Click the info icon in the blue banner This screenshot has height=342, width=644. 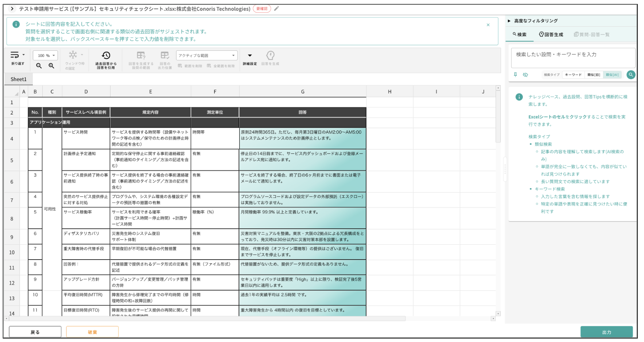[16, 24]
